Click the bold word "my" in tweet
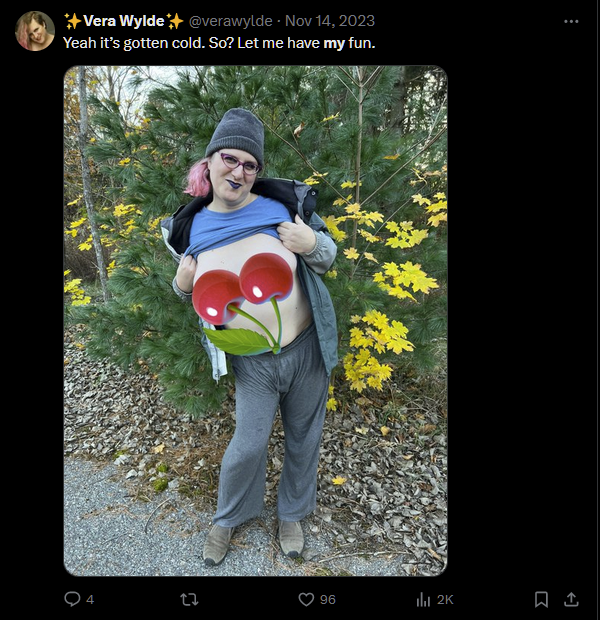Screen dimensions: 600x620 pos(334,43)
